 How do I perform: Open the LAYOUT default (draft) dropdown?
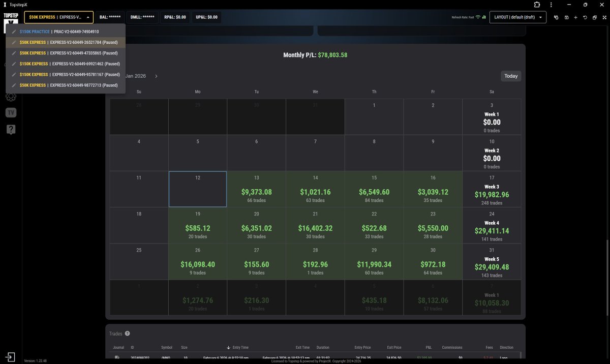(x=518, y=17)
